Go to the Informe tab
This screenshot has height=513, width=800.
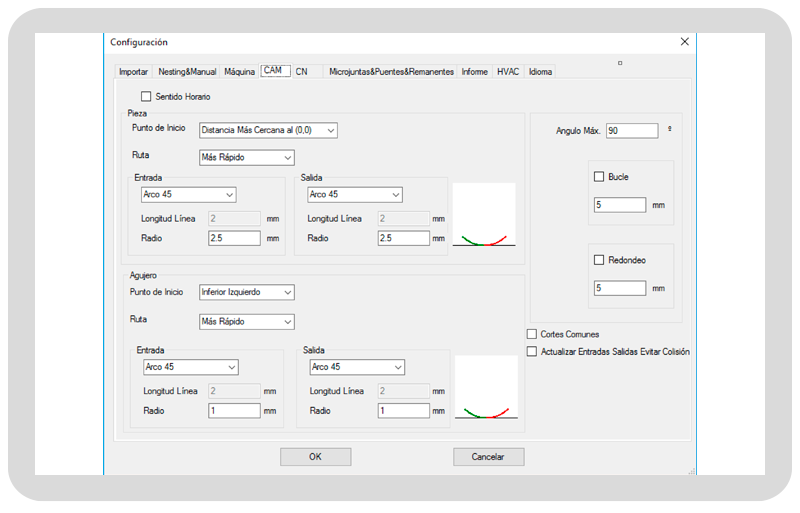click(474, 71)
